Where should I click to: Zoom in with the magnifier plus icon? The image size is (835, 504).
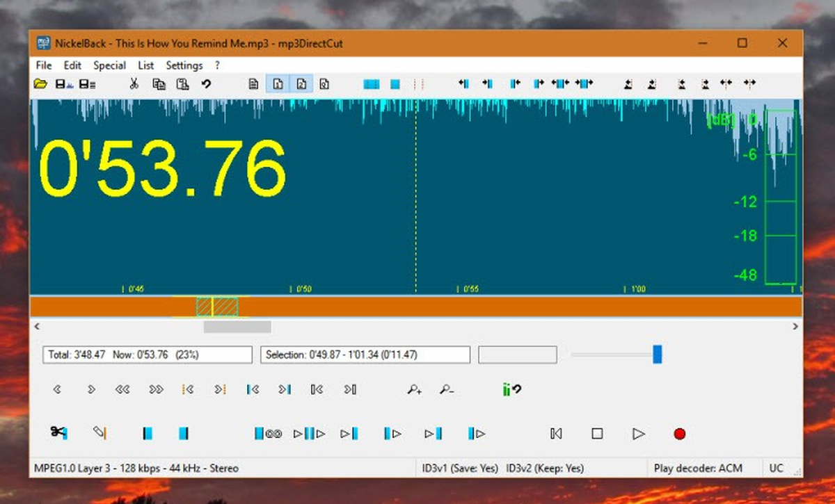[415, 390]
